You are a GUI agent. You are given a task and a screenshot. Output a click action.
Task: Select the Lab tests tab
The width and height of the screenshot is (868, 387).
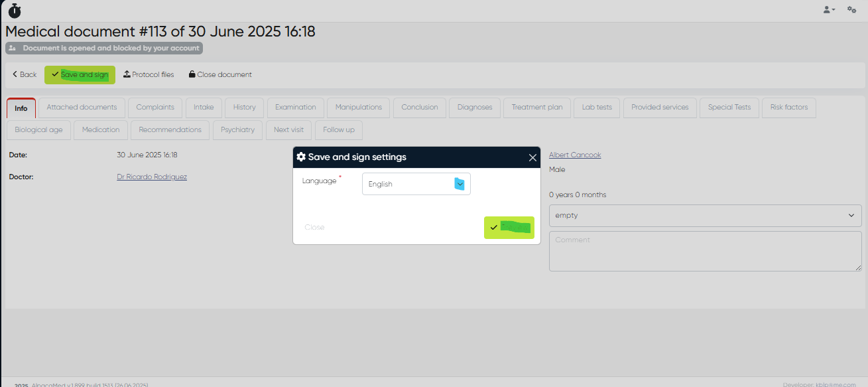pos(597,108)
